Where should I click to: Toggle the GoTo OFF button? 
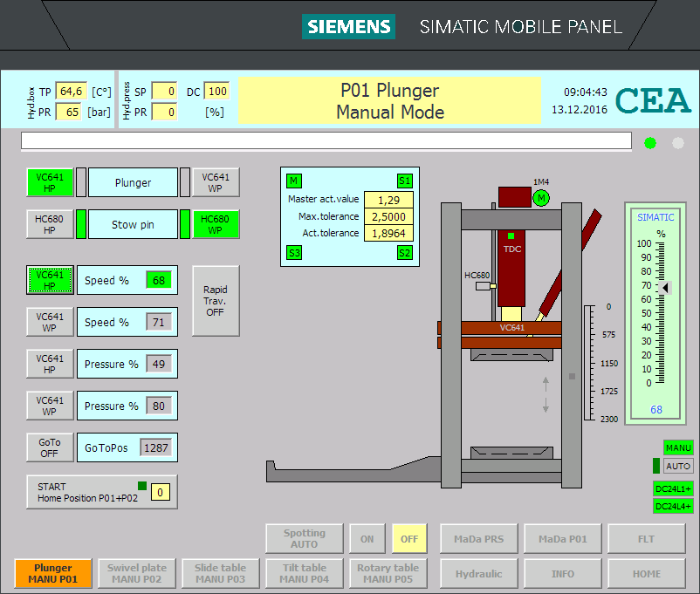(x=50, y=447)
